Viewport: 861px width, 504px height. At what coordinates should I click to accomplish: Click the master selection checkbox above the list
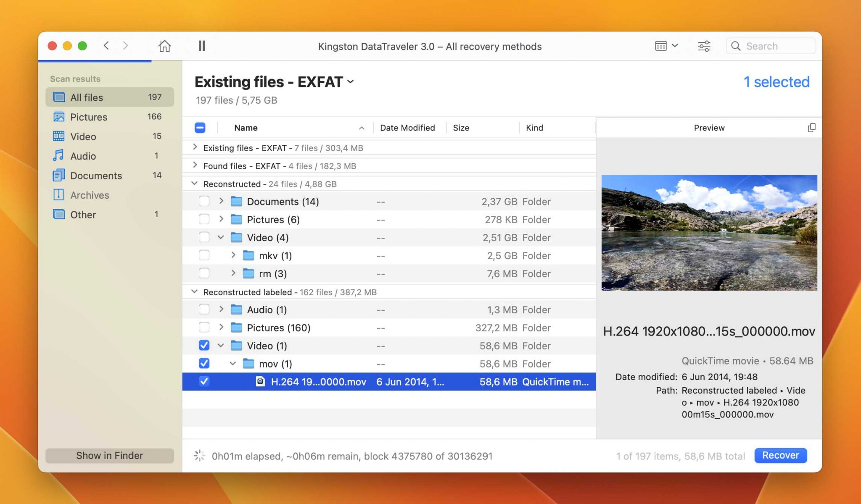[200, 127]
